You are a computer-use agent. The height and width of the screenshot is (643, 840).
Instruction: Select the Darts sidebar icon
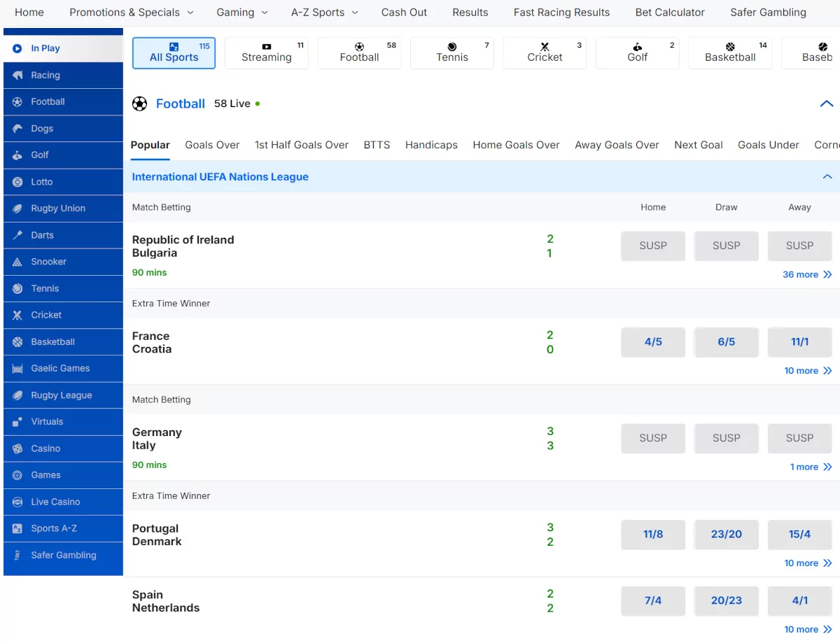(17, 235)
